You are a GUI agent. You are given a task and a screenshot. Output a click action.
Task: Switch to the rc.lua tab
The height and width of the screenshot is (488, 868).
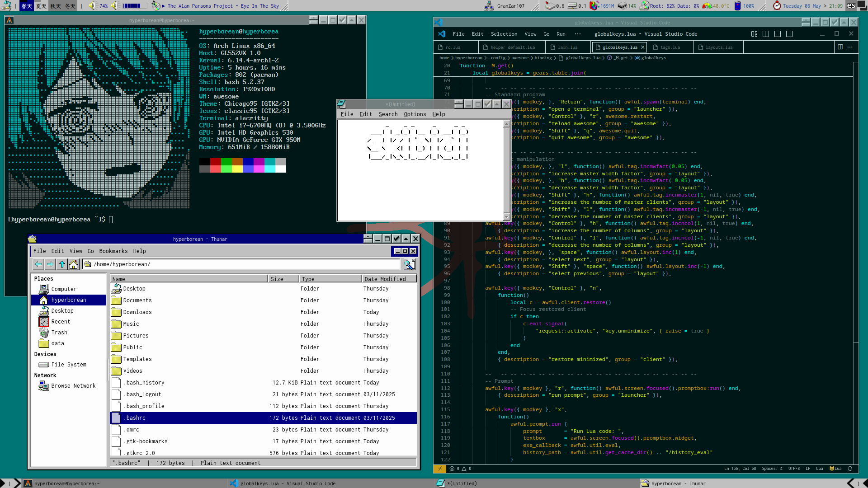455,47
